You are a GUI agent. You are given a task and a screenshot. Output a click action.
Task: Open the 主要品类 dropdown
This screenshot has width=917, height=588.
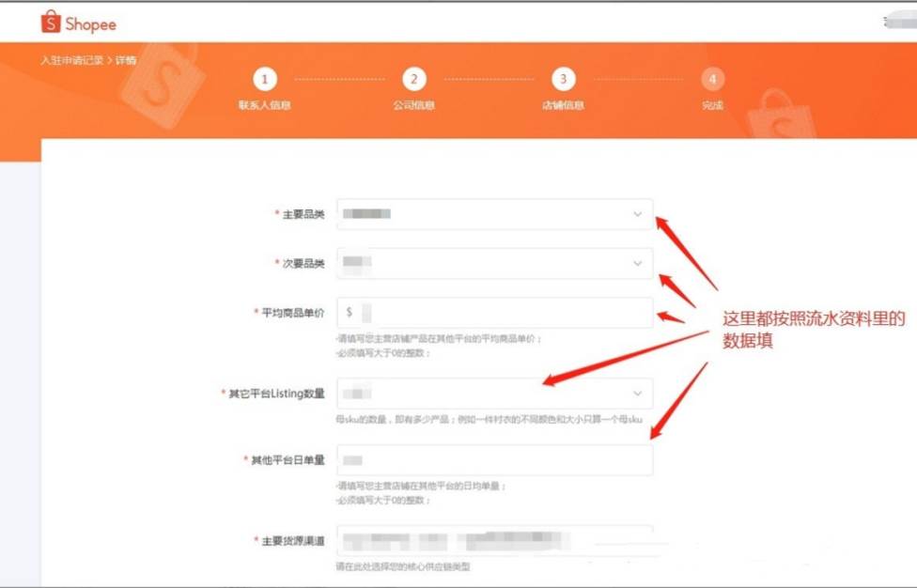(x=495, y=214)
